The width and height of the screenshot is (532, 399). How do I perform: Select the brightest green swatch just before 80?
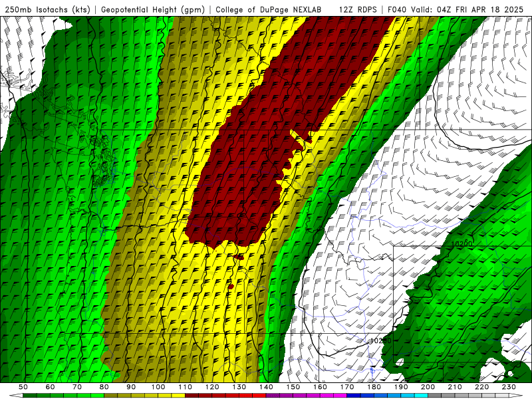pos(97,395)
